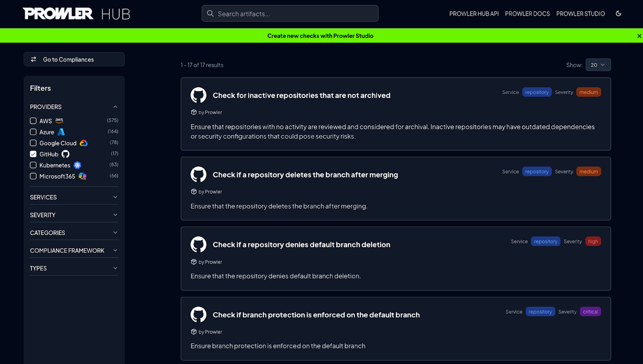Click repository badge on branch protection enforced card

[x=540, y=312]
